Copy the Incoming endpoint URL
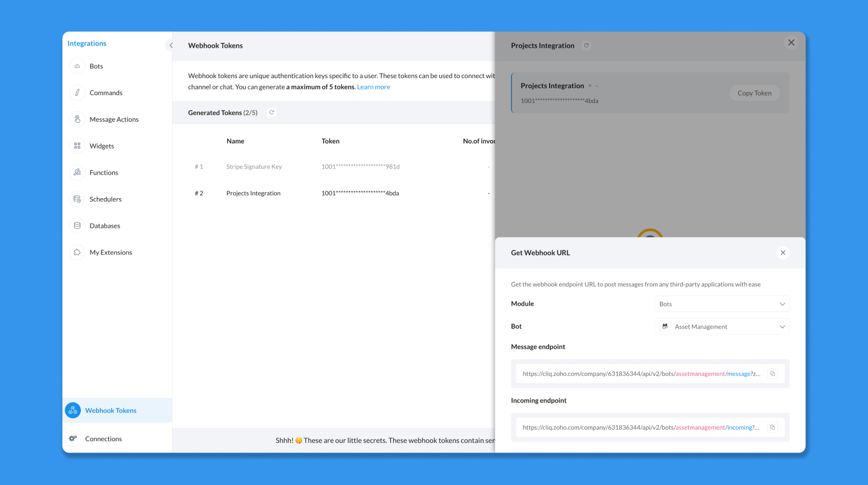The width and height of the screenshot is (868, 485). point(772,428)
